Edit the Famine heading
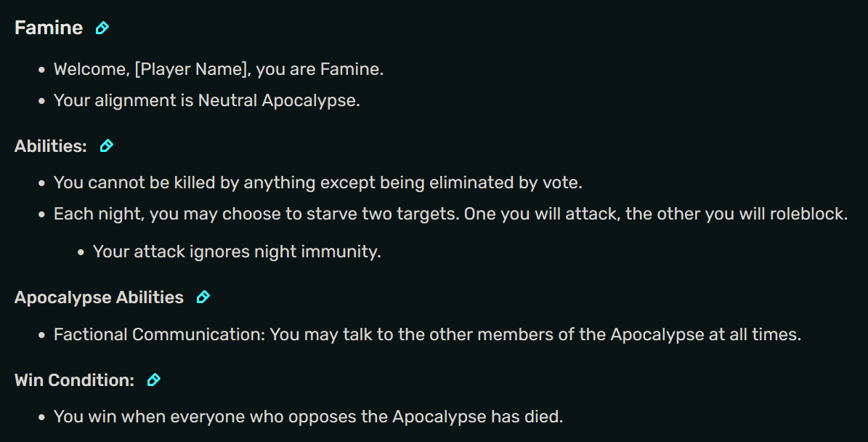The height and width of the screenshot is (442, 868). pos(102,27)
